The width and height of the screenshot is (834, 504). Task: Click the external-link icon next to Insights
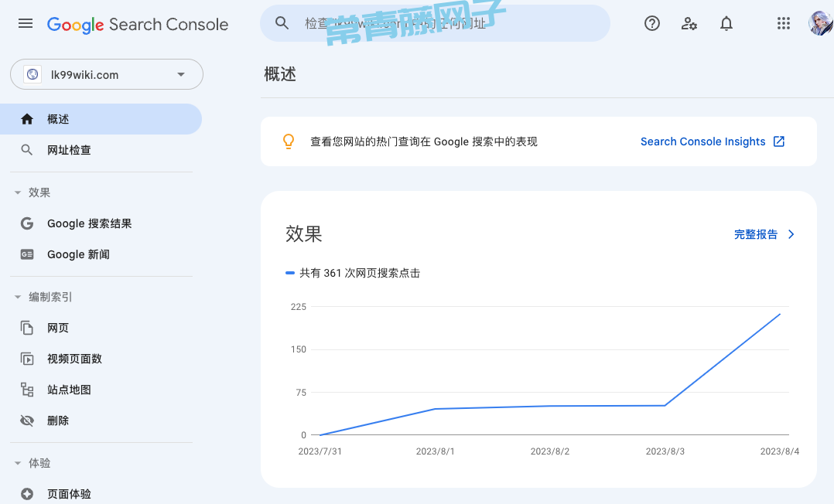(778, 141)
